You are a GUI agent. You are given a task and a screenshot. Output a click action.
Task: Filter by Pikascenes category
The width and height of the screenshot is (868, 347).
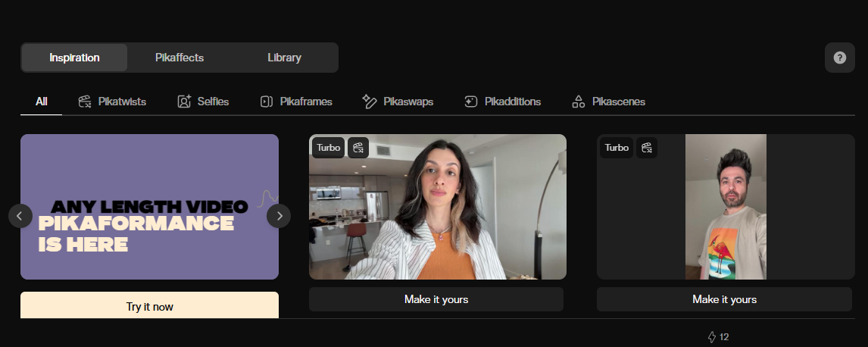click(x=608, y=102)
